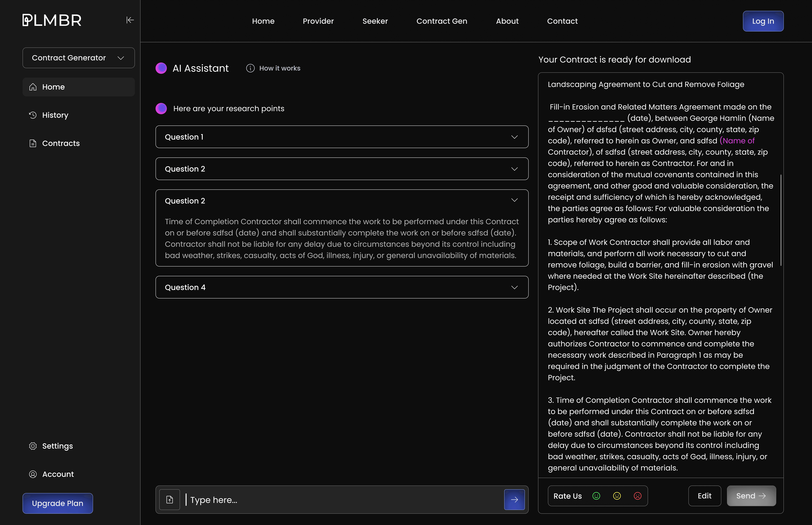Viewport: 812px width, 525px height.
Task: Click the AI Assistant purple orb
Action: point(161,68)
